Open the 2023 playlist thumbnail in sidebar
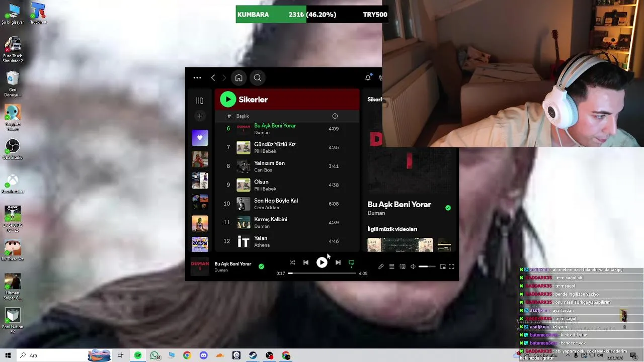The image size is (644, 362). (x=200, y=244)
